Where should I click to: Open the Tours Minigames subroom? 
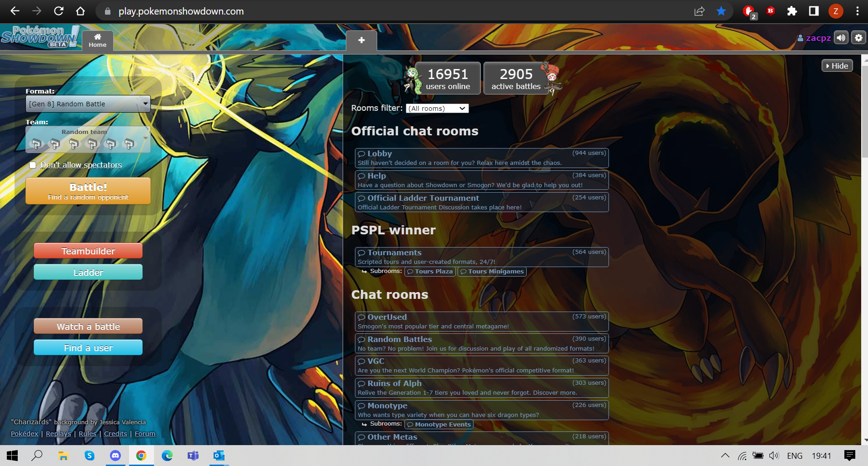pyautogui.click(x=492, y=272)
